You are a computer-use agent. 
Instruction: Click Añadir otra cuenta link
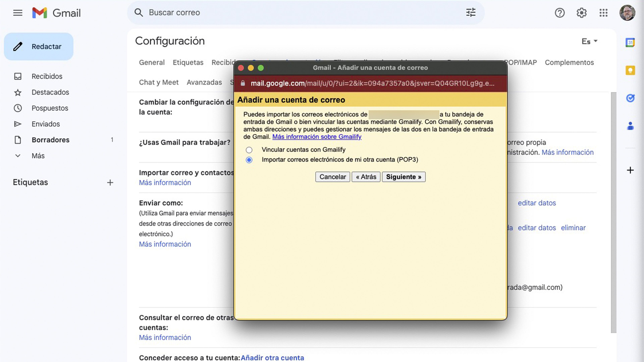point(272,358)
